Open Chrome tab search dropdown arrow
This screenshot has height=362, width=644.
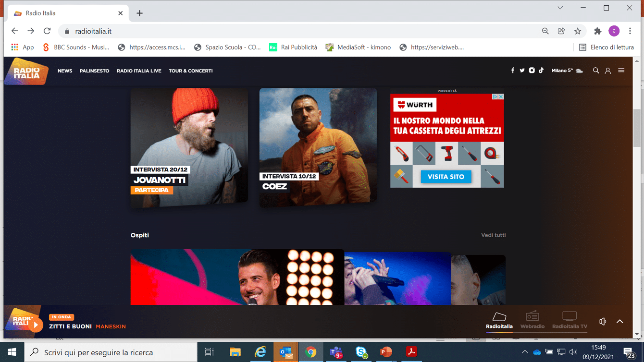(x=560, y=8)
